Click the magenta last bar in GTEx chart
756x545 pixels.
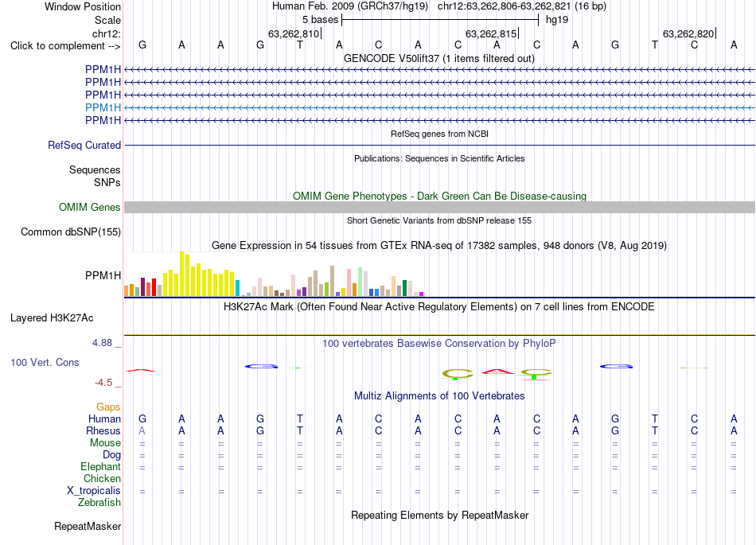(422, 294)
